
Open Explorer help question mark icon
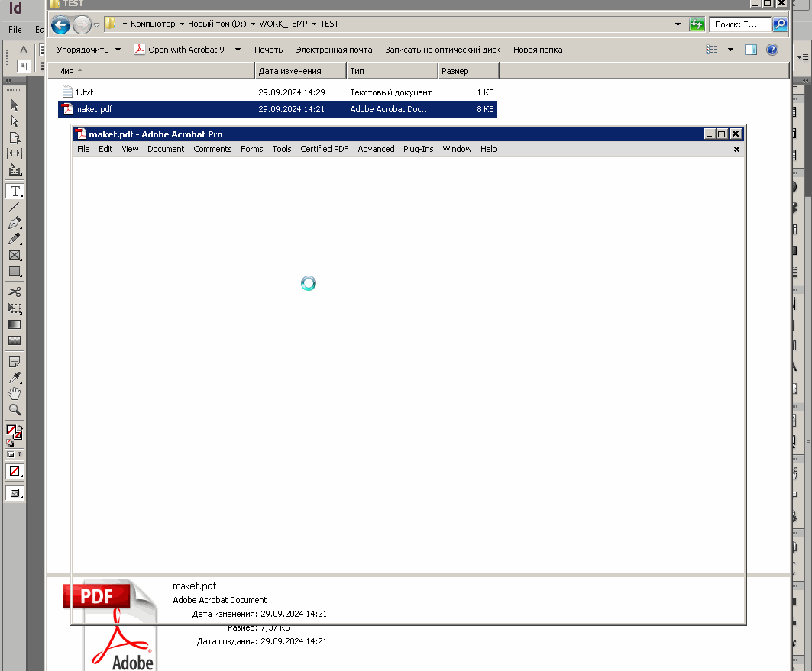point(772,50)
